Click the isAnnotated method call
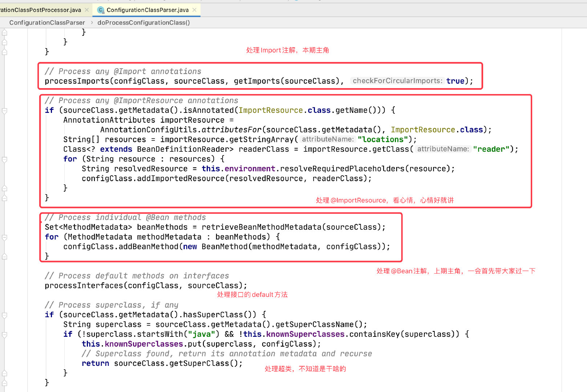The width and height of the screenshot is (587, 392). click(x=209, y=110)
